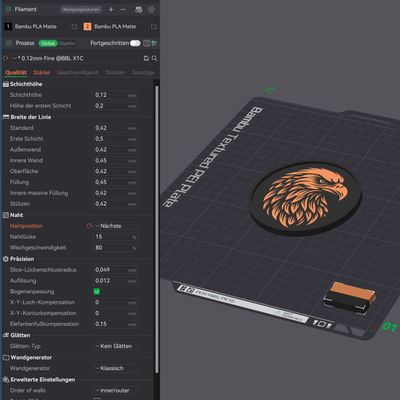Edit filament 1 preset icon
The image size is (400, 400).
pos(75,27)
